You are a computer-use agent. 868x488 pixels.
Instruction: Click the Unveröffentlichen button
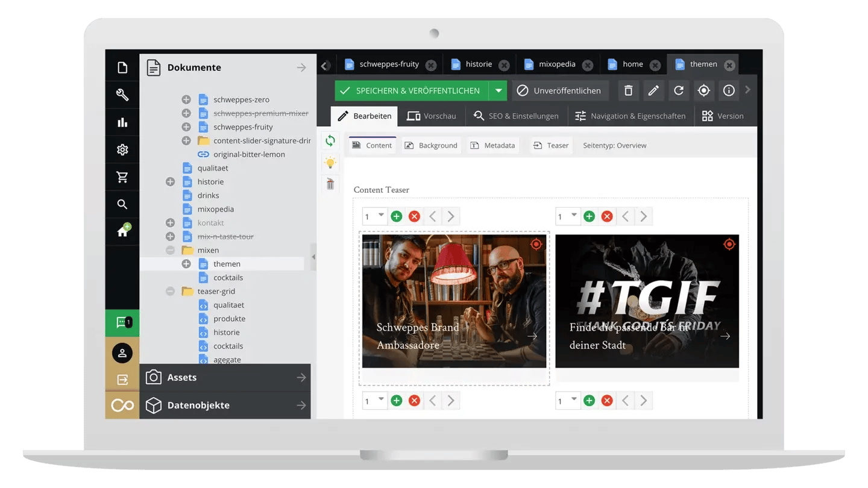click(559, 90)
